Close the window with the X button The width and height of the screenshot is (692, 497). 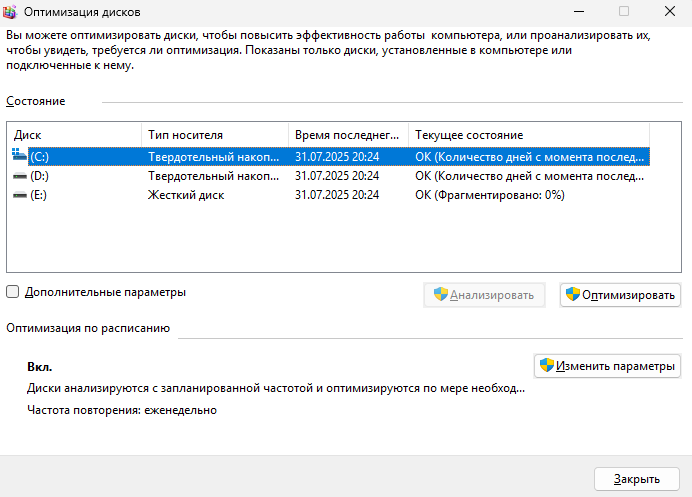point(670,11)
